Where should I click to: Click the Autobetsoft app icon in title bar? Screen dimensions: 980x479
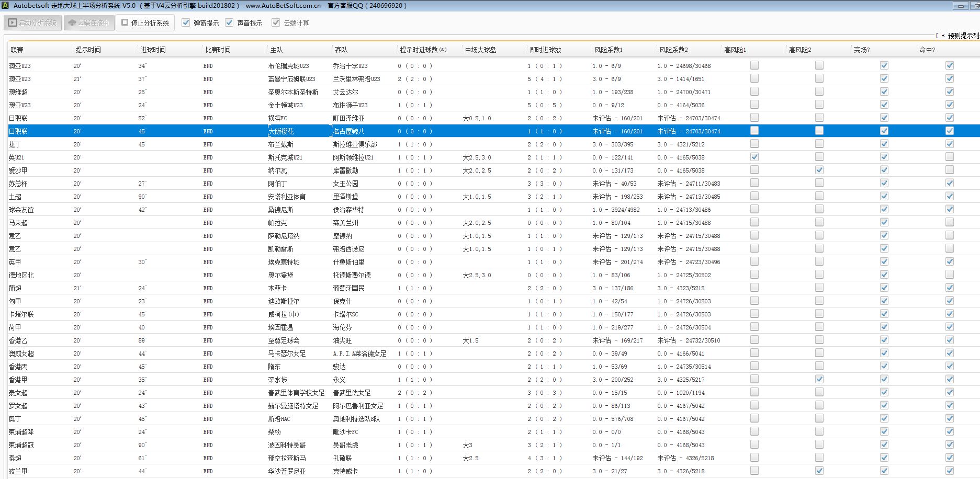pos(5,5)
